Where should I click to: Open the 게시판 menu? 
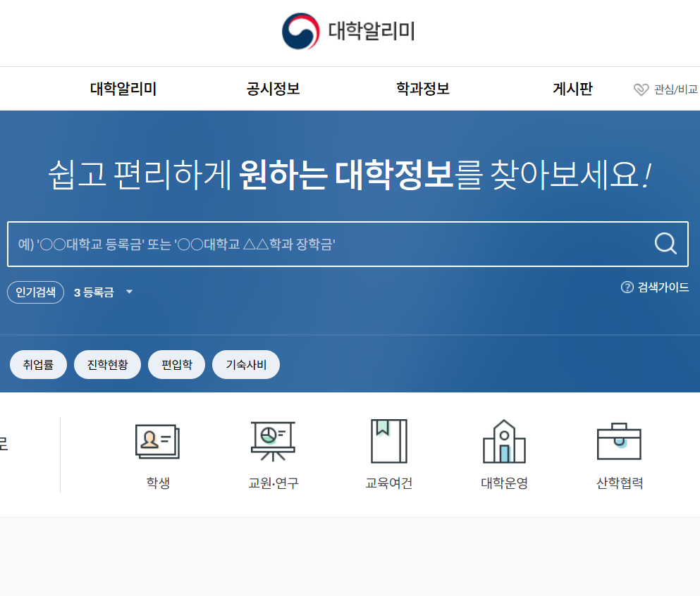(573, 89)
